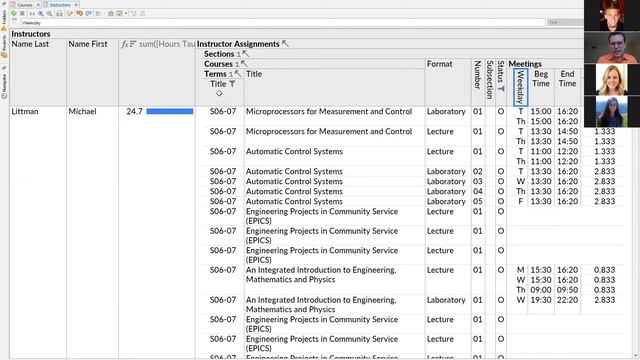Screen dimensions: 640x360
Task: Click the print toolbar icon
Action: 60,13
